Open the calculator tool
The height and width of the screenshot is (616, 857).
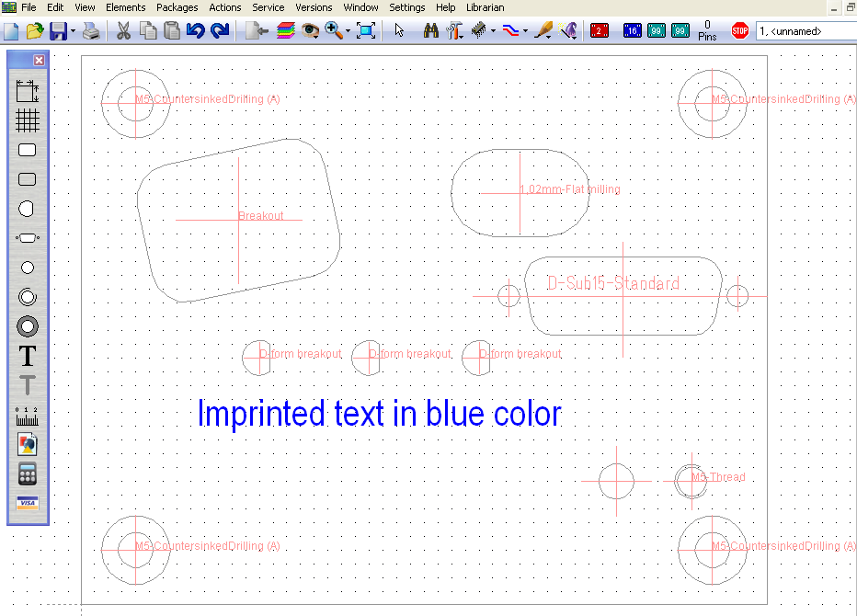pos(28,474)
